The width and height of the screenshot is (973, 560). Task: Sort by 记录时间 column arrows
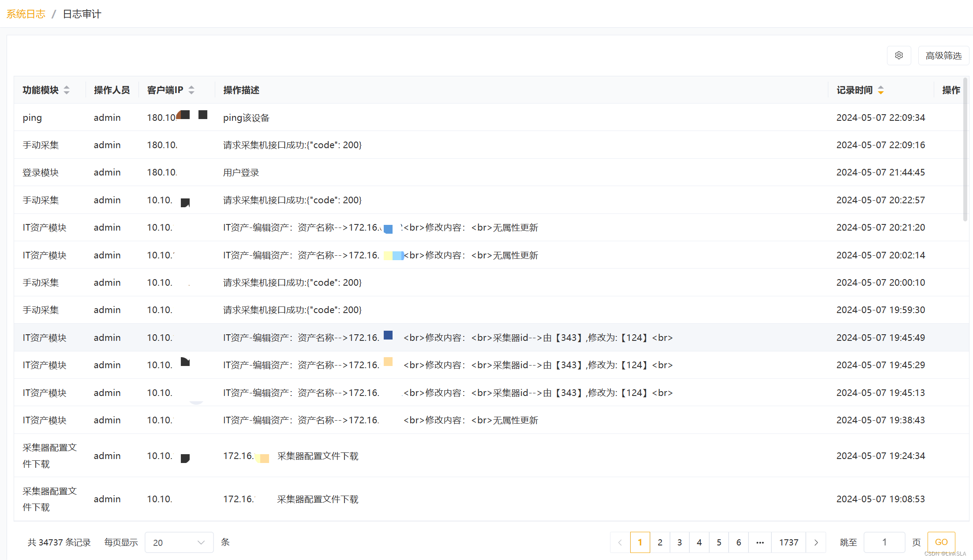[881, 90]
